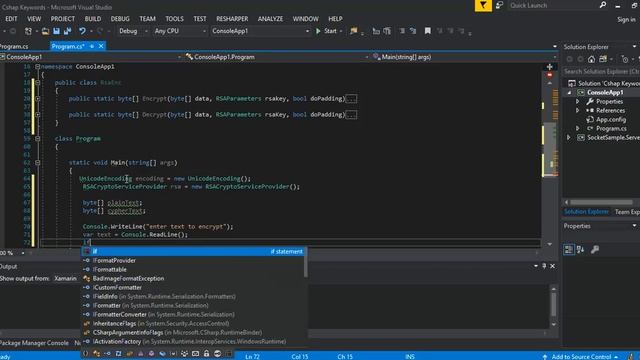The width and height of the screenshot is (640, 360).
Task: Open the RESHARPER menu
Action: pyautogui.click(x=232, y=19)
